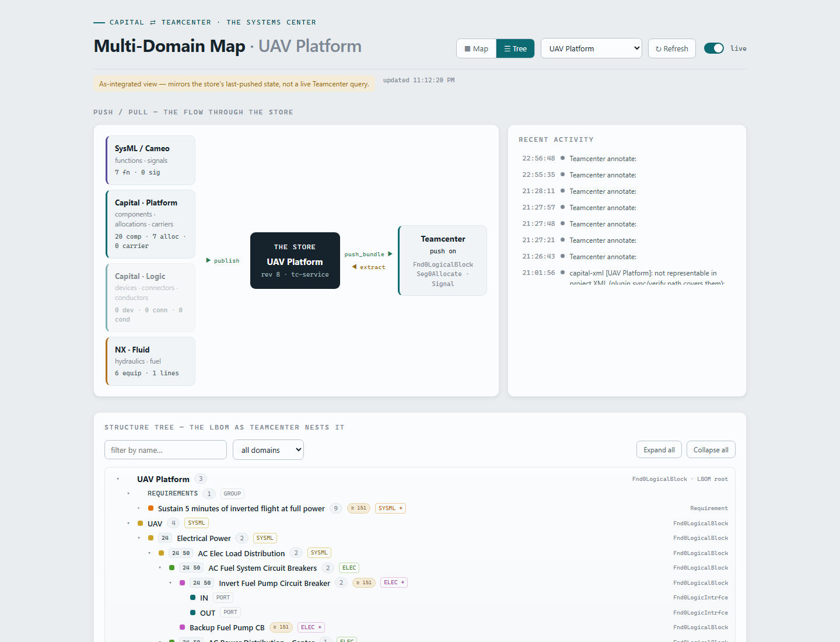Screen dimensions: 840x642
Task: Toggle the live switch off
Action: pos(714,48)
